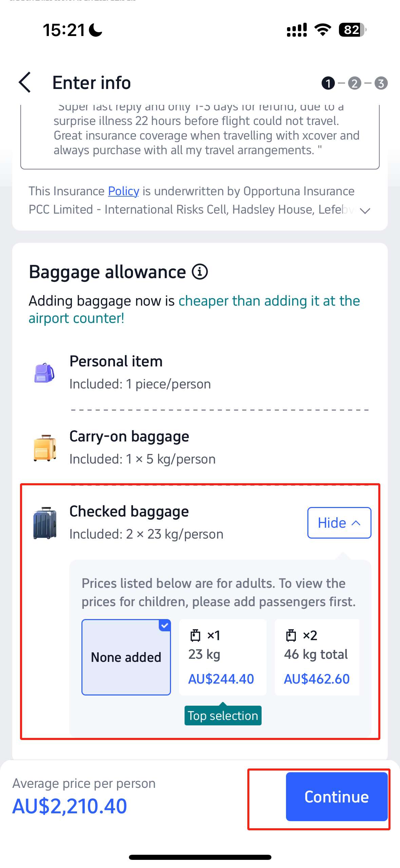This screenshot has width=400, height=868.
Task: Deselect the None added baggage option
Action: pyautogui.click(x=126, y=657)
